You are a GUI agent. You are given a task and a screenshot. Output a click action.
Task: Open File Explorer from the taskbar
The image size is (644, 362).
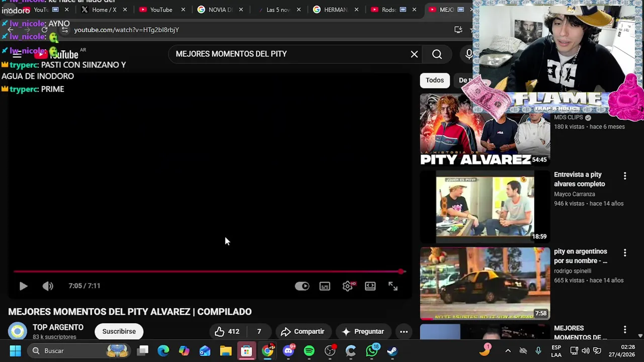(225, 351)
